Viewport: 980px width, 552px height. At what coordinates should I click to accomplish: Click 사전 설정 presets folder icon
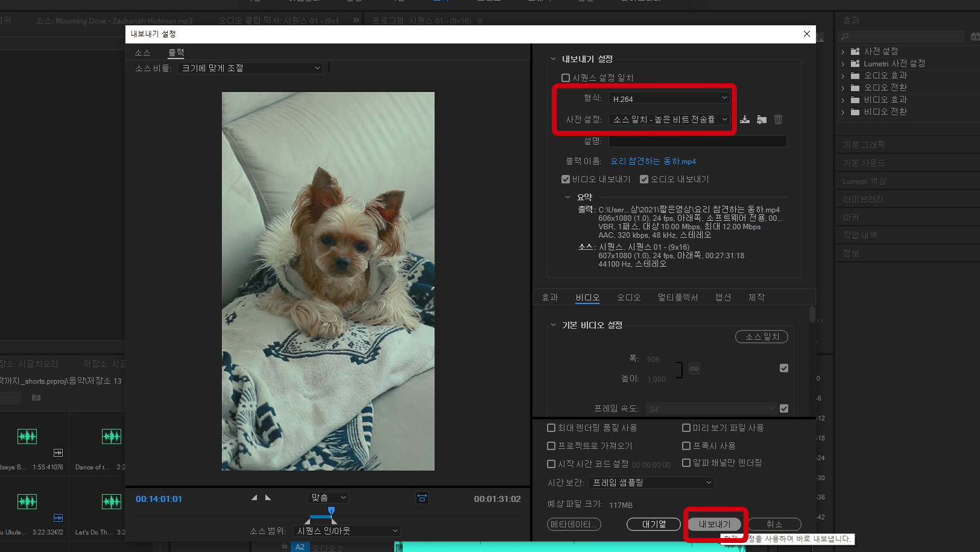click(x=855, y=51)
